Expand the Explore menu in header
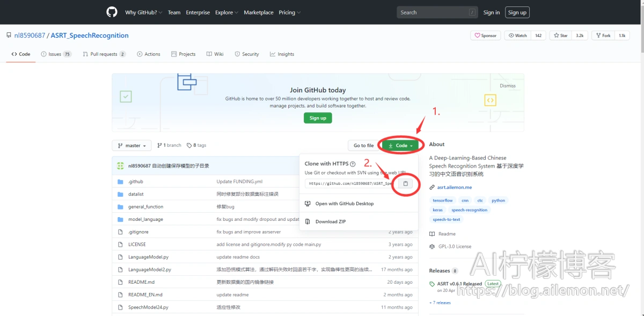 [226, 12]
